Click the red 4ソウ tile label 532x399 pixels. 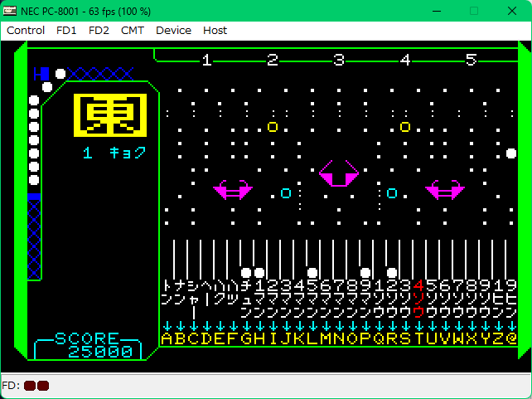pyautogui.click(x=418, y=299)
